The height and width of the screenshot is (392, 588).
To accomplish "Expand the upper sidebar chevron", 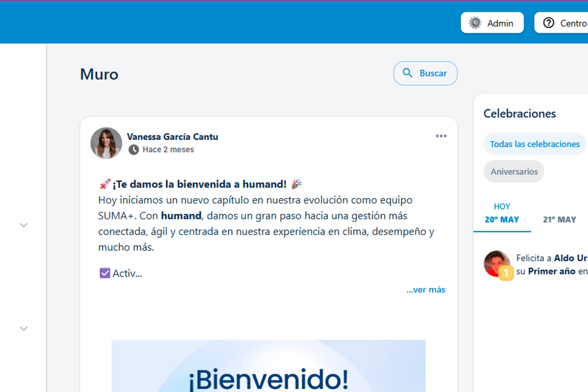I will pyautogui.click(x=24, y=225).
